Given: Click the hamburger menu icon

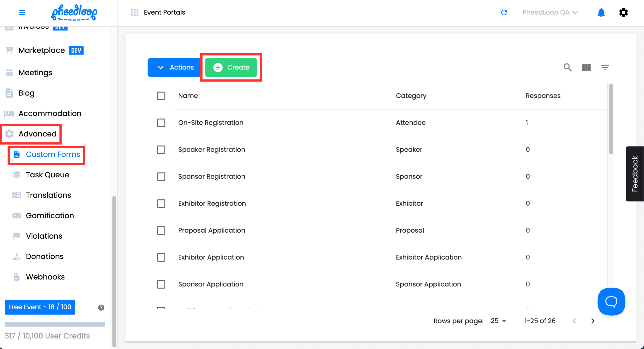Looking at the screenshot, I should (x=22, y=12).
